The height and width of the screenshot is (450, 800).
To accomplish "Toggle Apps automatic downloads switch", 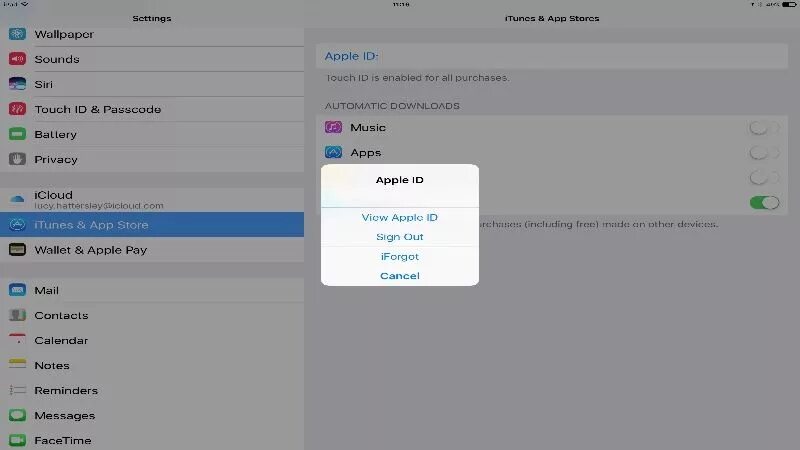I will point(764,153).
